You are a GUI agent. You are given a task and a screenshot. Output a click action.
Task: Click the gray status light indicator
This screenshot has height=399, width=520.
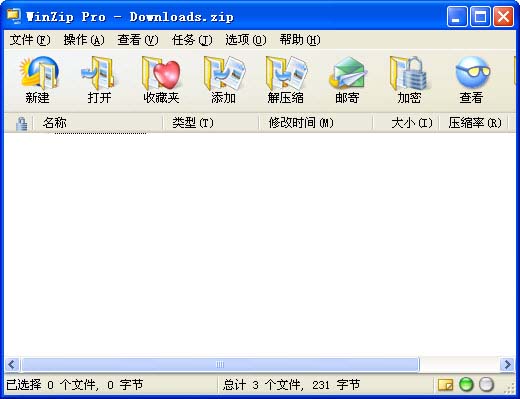pyautogui.click(x=486, y=384)
